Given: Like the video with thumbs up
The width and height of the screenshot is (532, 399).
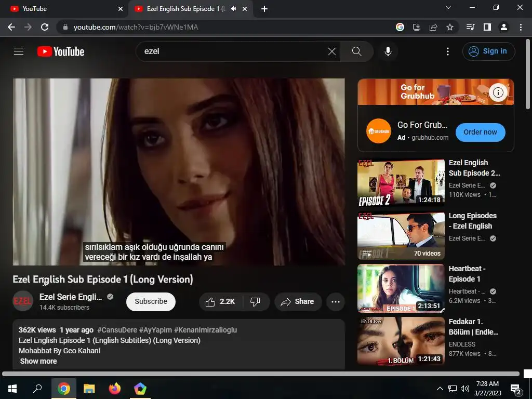Looking at the screenshot, I should [x=220, y=302].
